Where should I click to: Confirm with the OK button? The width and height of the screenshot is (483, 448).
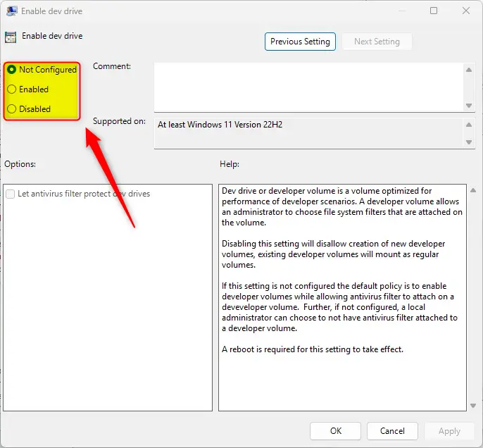pos(335,431)
